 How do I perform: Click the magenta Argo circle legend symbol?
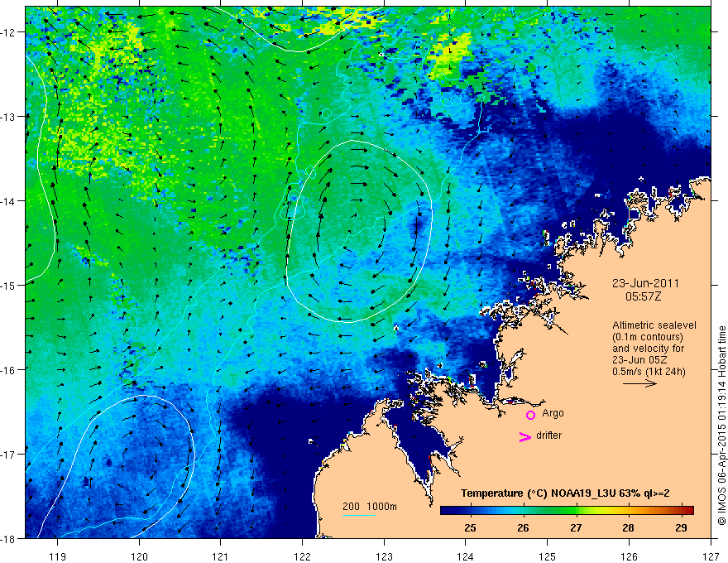coord(530,415)
